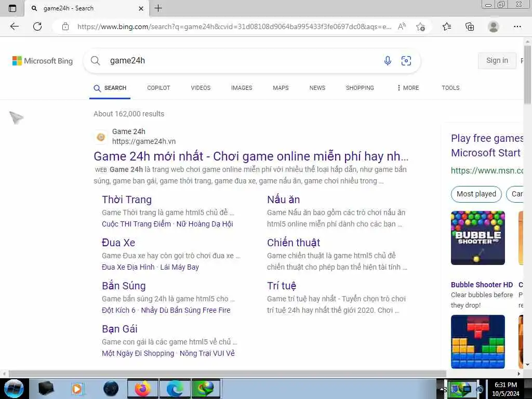
Task: Switch to the IMAGES tab
Action: tap(242, 88)
